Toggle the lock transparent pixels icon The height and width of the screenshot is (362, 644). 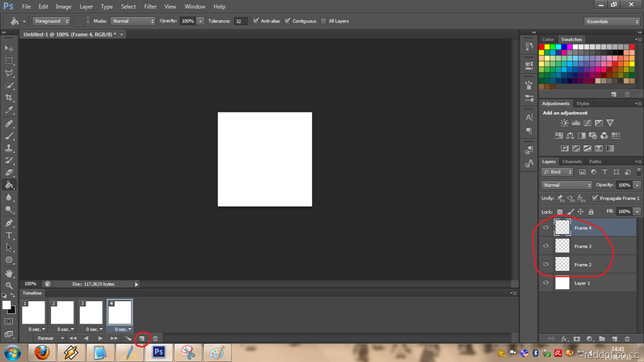(560, 212)
